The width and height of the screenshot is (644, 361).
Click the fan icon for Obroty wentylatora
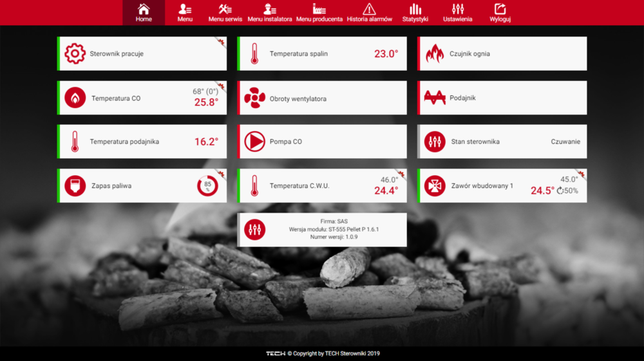click(254, 98)
